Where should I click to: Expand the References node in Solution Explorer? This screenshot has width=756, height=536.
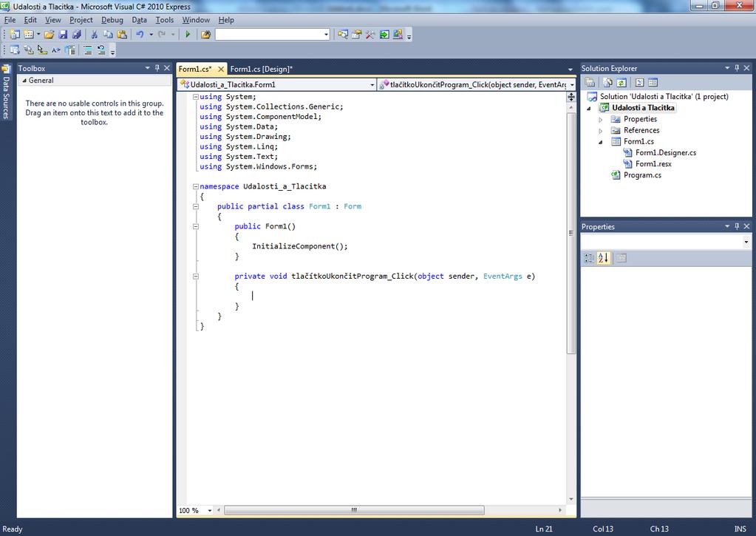click(601, 130)
